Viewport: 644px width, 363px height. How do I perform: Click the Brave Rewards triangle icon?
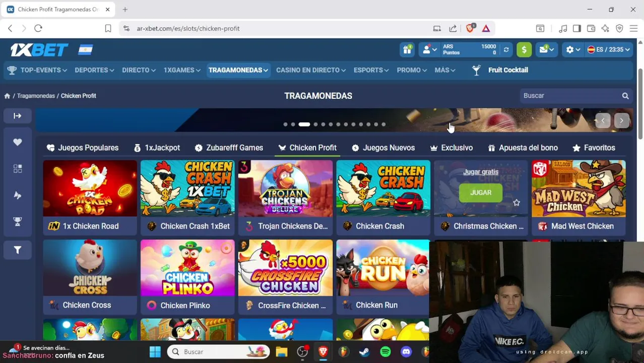[x=486, y=29]
